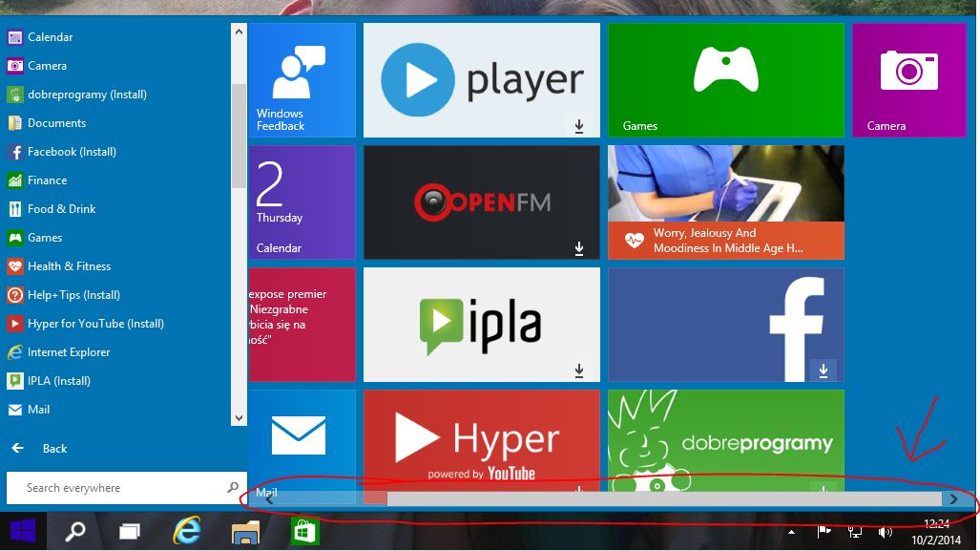Open the Calendar tile showing Thursday
The image size is (980, 551).
(x=302, y=202)
